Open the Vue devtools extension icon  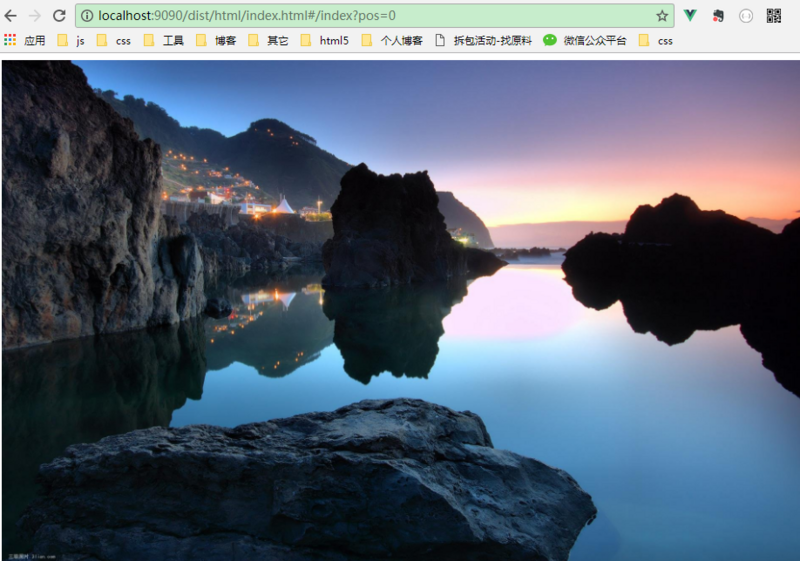click(x=690, y=16)
